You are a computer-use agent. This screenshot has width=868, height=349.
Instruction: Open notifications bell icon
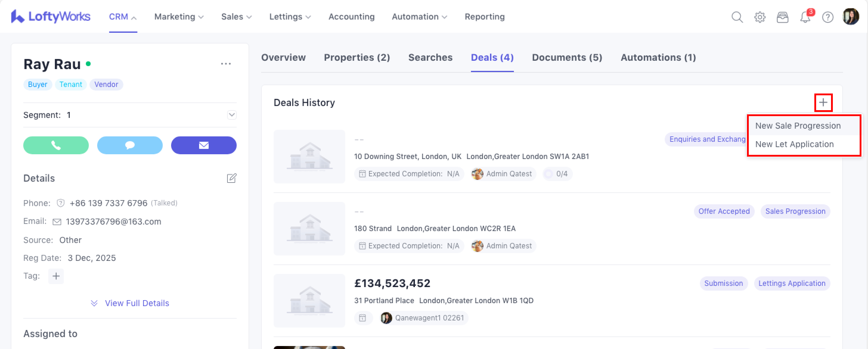click(805, 17)
